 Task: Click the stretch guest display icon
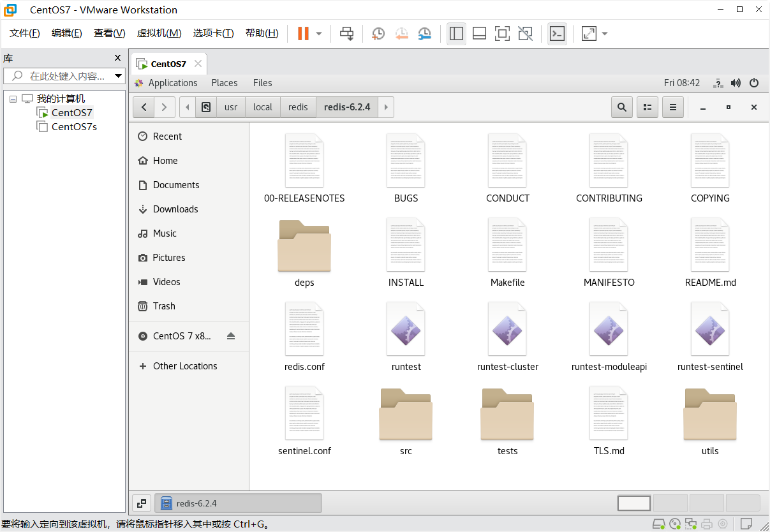pos(589,33)
